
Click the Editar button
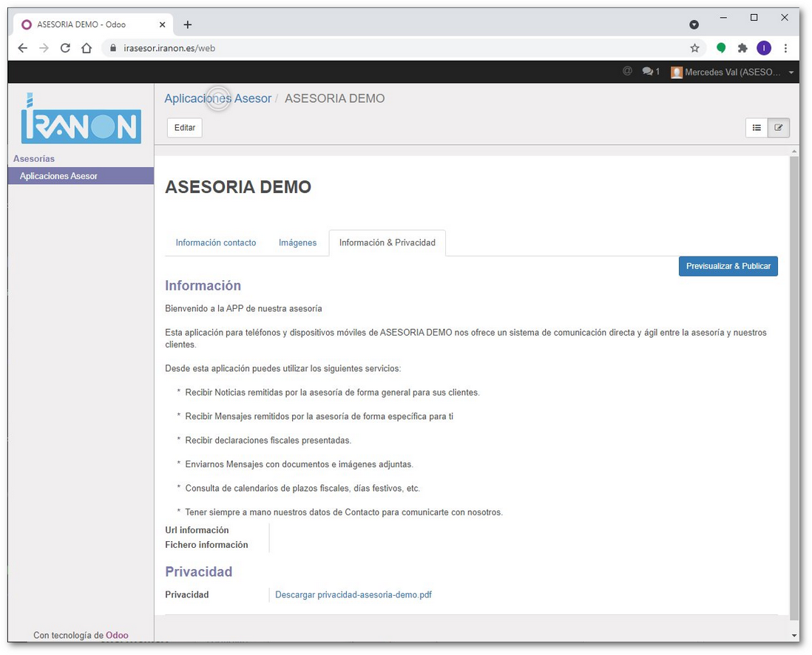(184, 127)
